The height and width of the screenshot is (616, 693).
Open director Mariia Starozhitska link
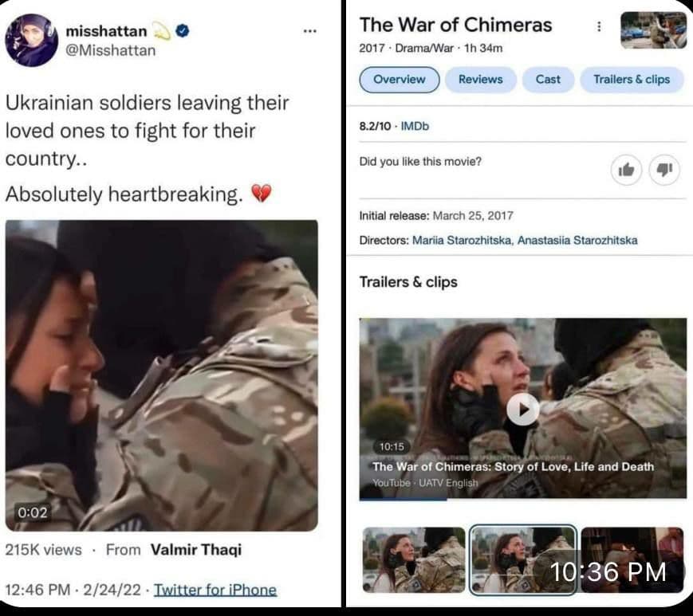coord(463,240)
